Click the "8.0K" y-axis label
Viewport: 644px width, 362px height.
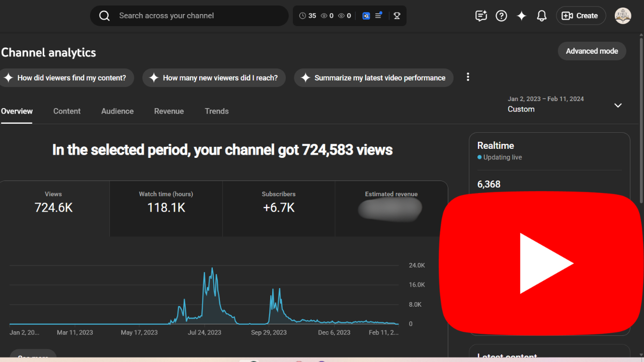[415, 305]
